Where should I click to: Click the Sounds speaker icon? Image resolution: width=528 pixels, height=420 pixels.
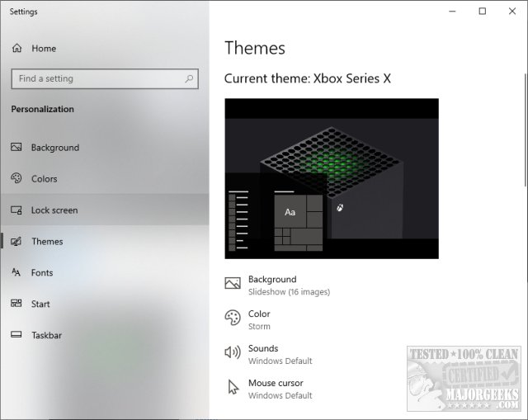(x=233, y=352)
